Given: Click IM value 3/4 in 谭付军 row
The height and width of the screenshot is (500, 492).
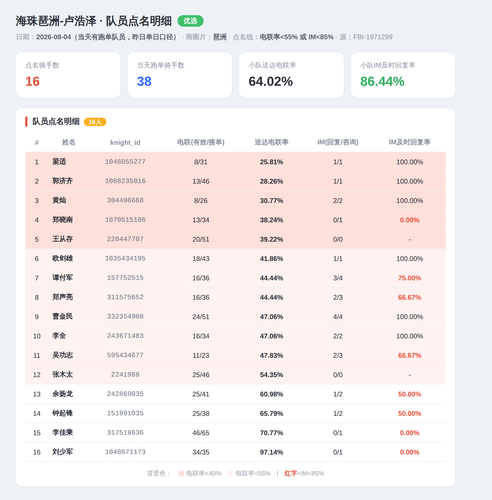Looking at the screenshot, I should [x=338, y=278].
